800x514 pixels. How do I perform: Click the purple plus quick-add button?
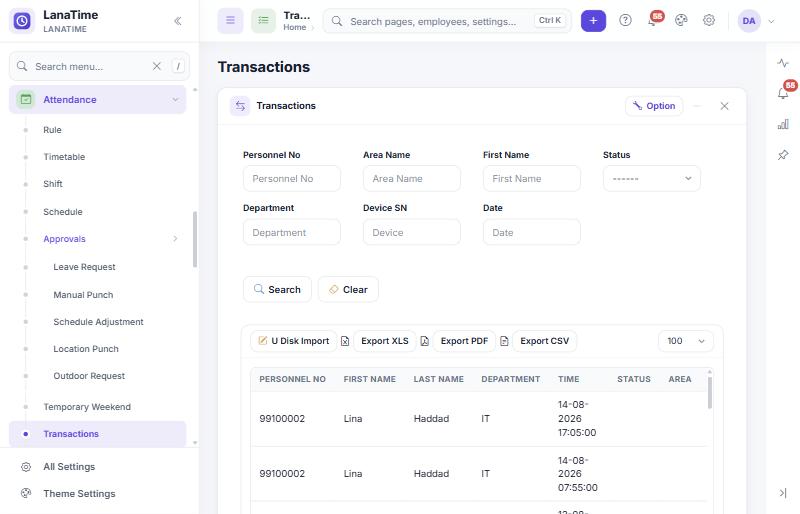(593, 21)
